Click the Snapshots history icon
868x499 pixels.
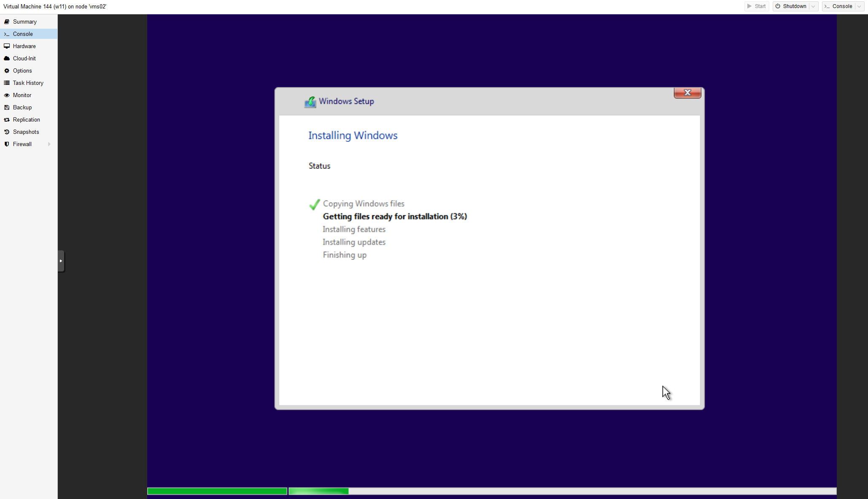click(7, 132)
